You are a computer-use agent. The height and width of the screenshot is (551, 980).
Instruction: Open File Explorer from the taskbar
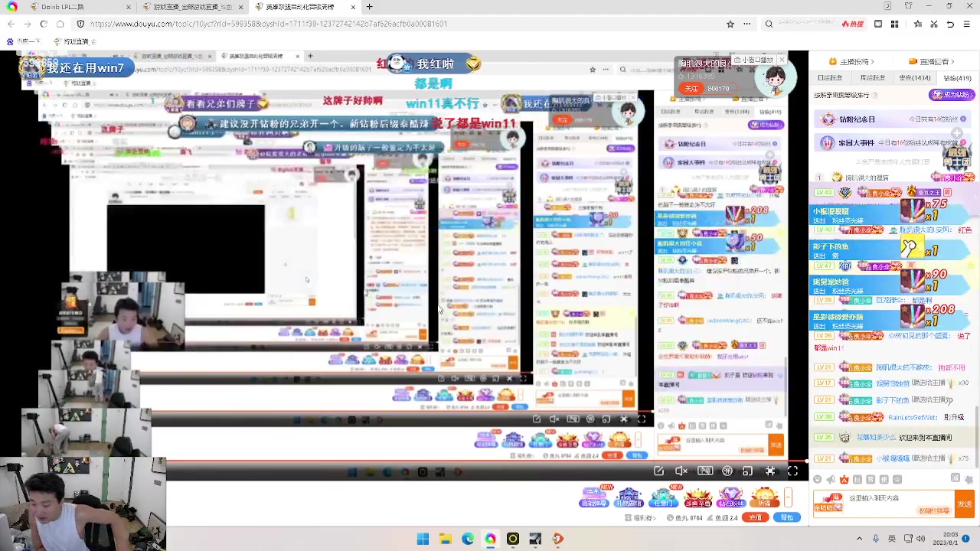tap(445, 539)
